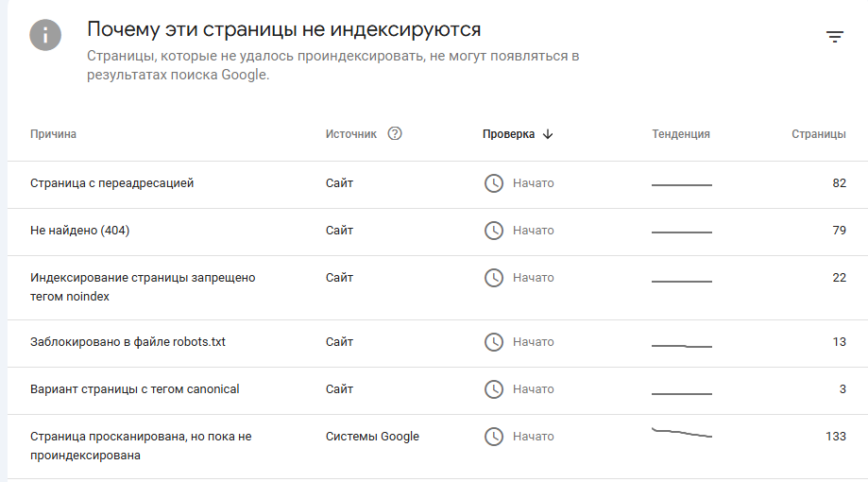
Task: Click Системы Google source cell
Action: click(372, 437)
